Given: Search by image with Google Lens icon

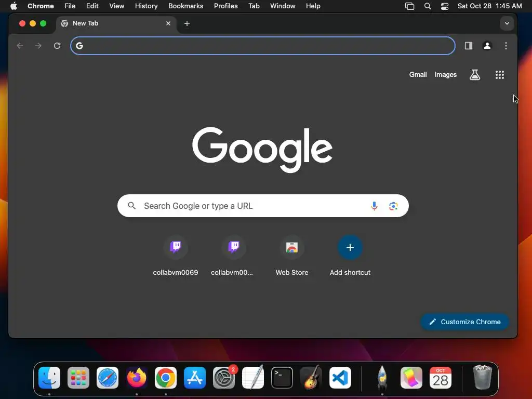Looking at the screenshot, I should tap(393, 206).
